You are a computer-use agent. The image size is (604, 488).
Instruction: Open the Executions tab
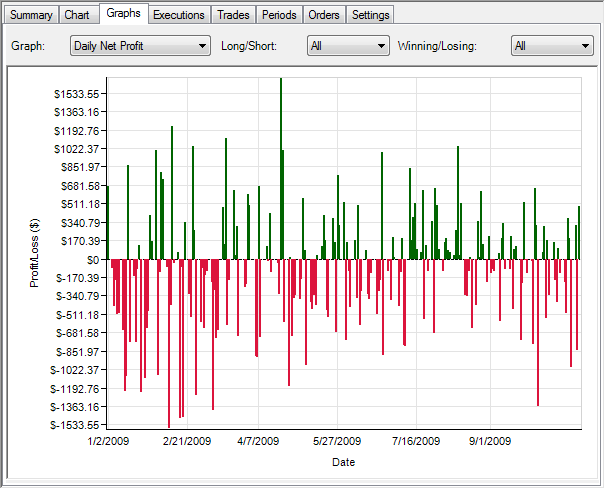tap(179, 15)
